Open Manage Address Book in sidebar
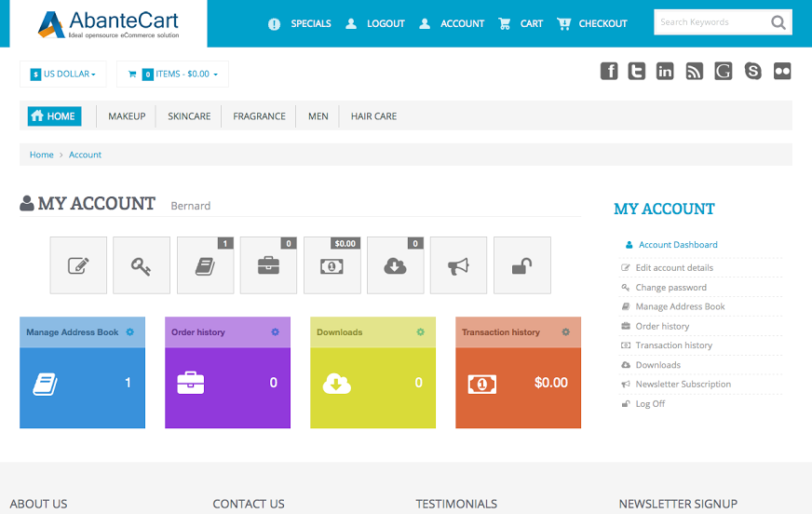This screenshot has width=812, height=514. pos(680,306)
